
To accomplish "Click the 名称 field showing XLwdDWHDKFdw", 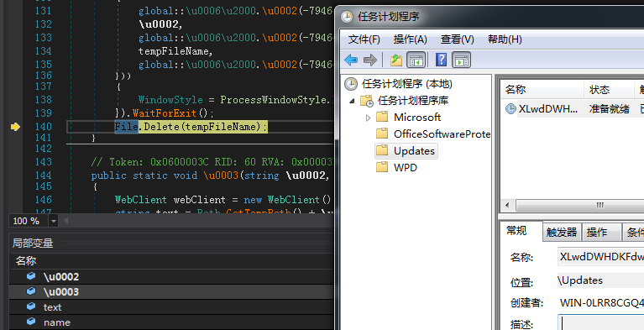I will point(600,257).
